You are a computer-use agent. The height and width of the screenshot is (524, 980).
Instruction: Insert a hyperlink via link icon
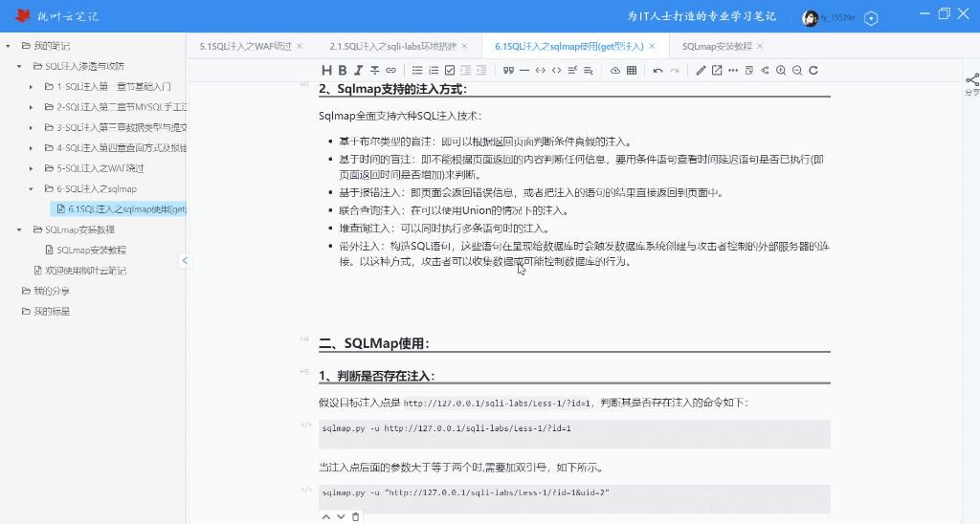click(x=390, y=70)
